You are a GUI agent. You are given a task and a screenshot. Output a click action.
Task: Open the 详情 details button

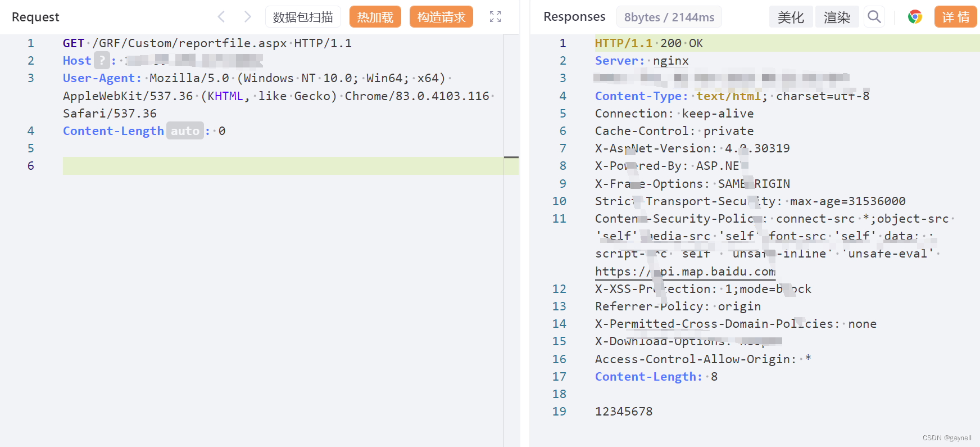(955, 17)
